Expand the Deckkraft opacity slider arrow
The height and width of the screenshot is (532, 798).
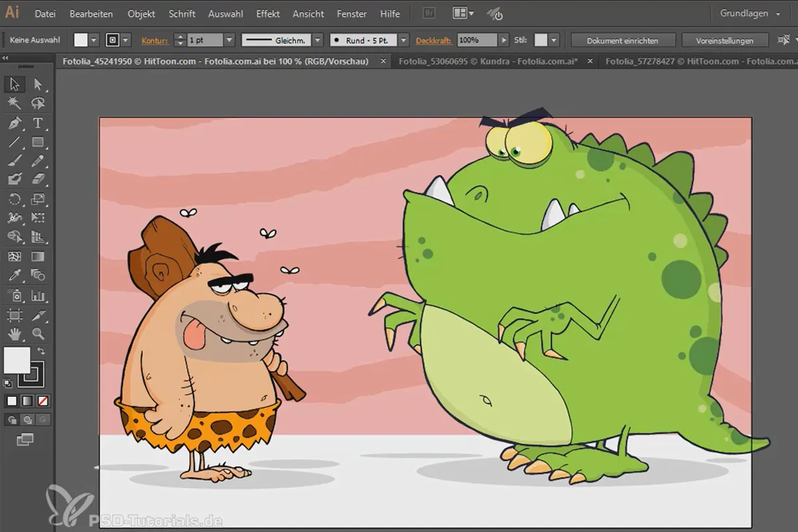coord(504,40)
